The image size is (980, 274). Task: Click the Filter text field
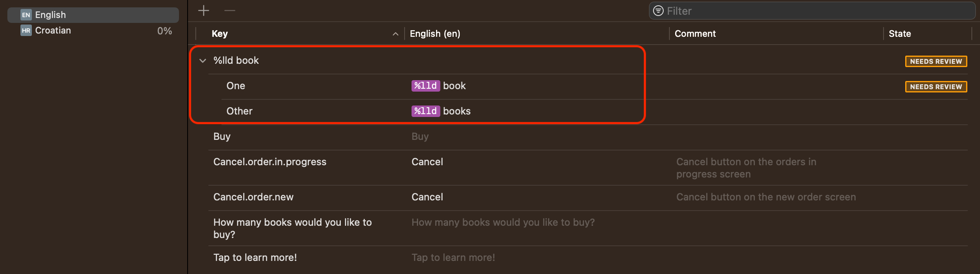(x=812, y=11)
